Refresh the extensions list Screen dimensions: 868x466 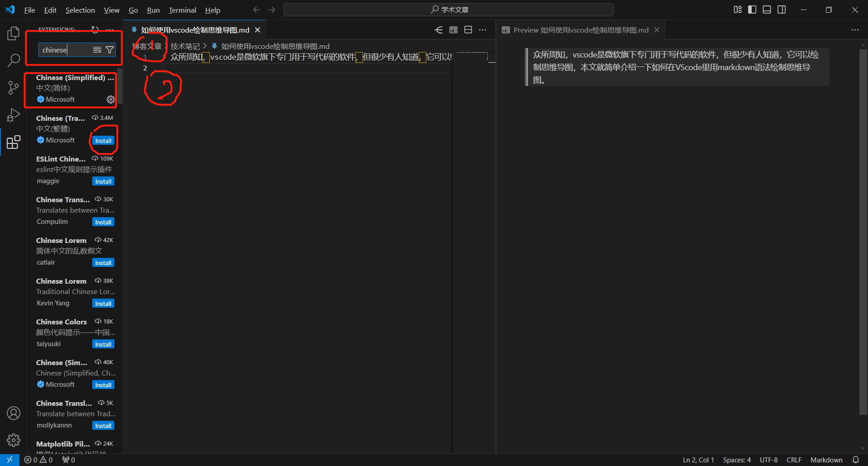95,29
